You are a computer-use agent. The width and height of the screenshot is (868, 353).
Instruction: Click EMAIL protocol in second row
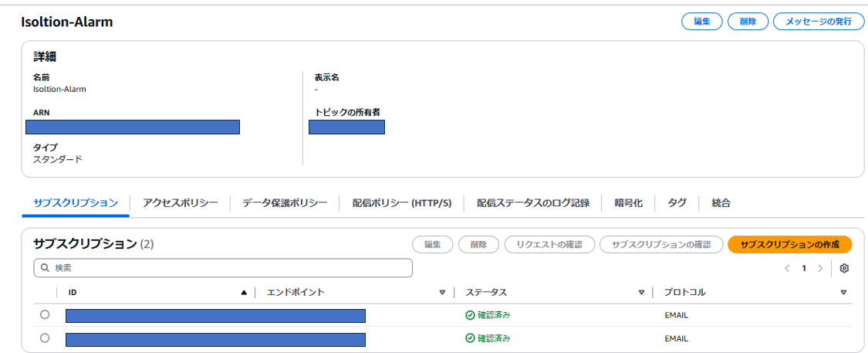(x=677, y=338)
